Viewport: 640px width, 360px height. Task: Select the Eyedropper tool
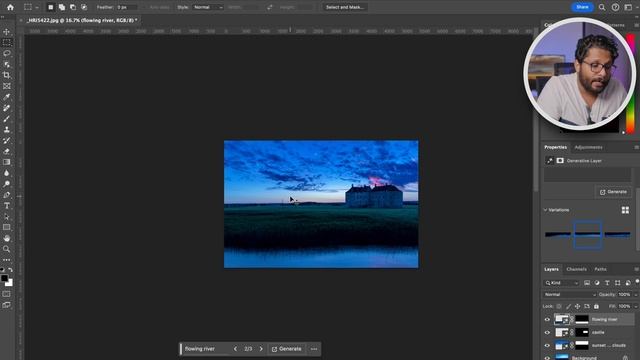pyautogui.click(x=7, y=97)
